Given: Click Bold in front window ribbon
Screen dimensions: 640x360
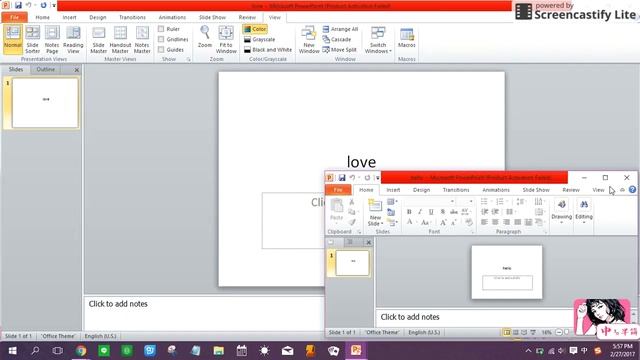Looking at the screenshot, I should [409, 212].
